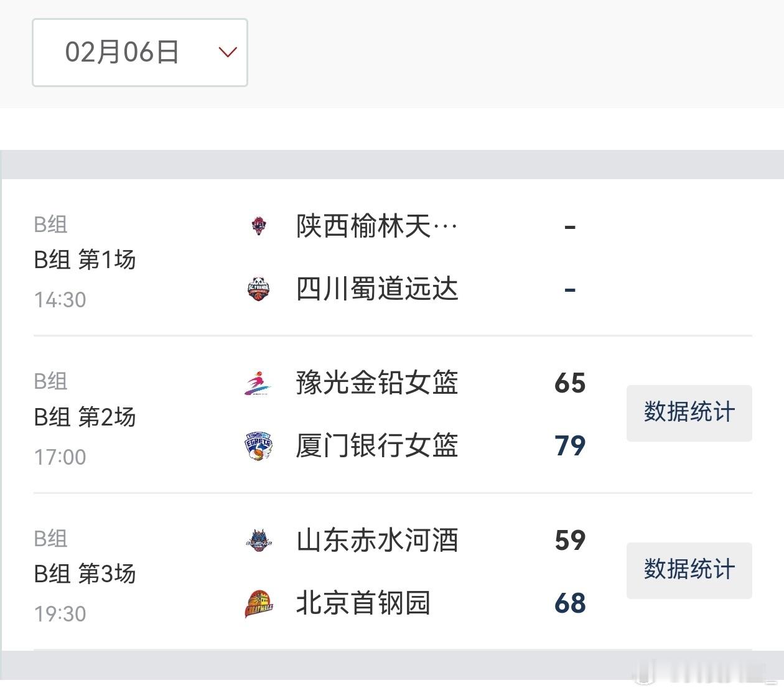Open the 02月06日 date selector
Screen dimensions: 784x693
pyautogui.click(x=122, y=52)
